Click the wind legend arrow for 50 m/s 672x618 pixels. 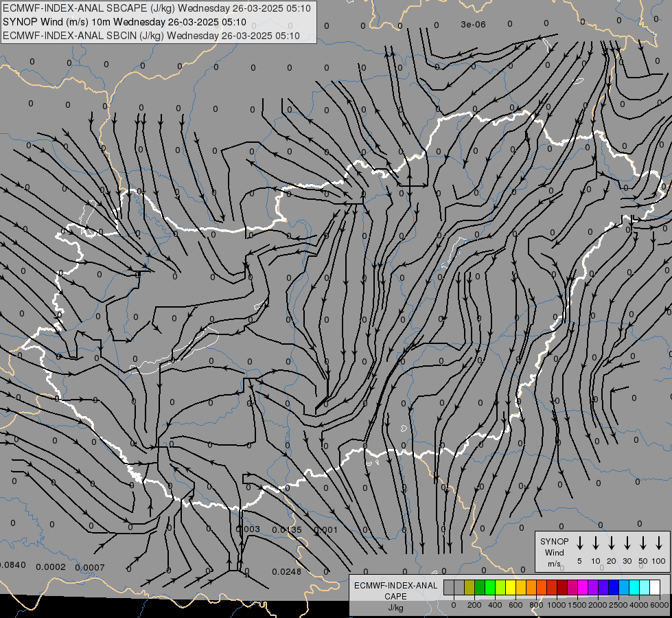[643, 542]
